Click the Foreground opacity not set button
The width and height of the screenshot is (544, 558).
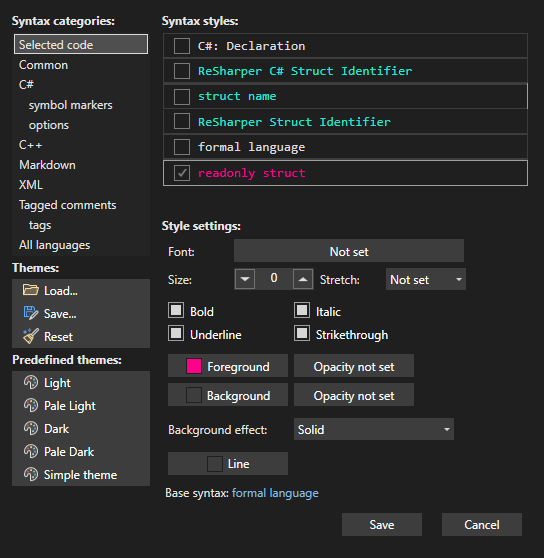354,366
